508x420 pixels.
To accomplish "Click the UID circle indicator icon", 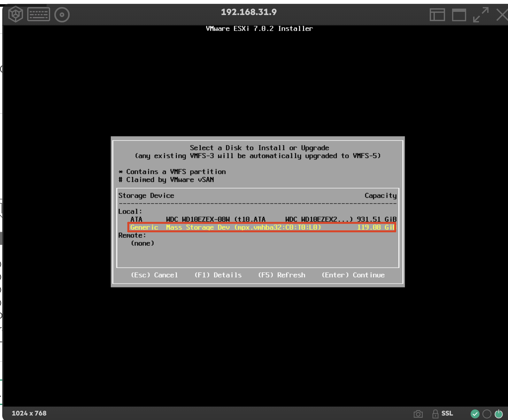I will click(x=487, y=414).
